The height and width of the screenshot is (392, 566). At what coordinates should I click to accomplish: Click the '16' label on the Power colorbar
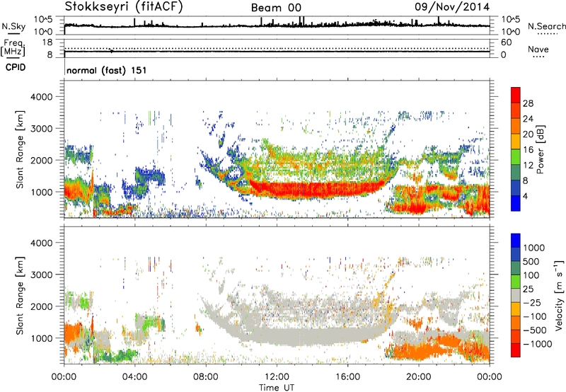click(x=528, y=150)
